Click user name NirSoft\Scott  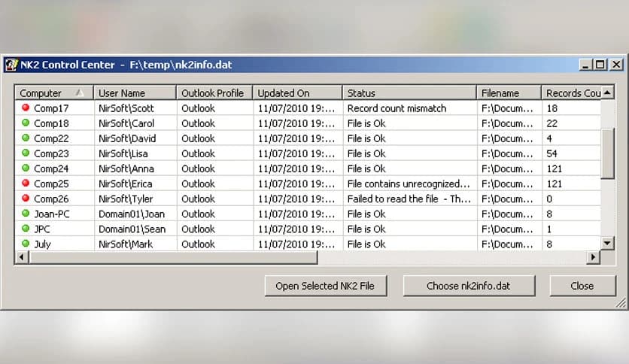pyautogui.click(x=126, y=108)
